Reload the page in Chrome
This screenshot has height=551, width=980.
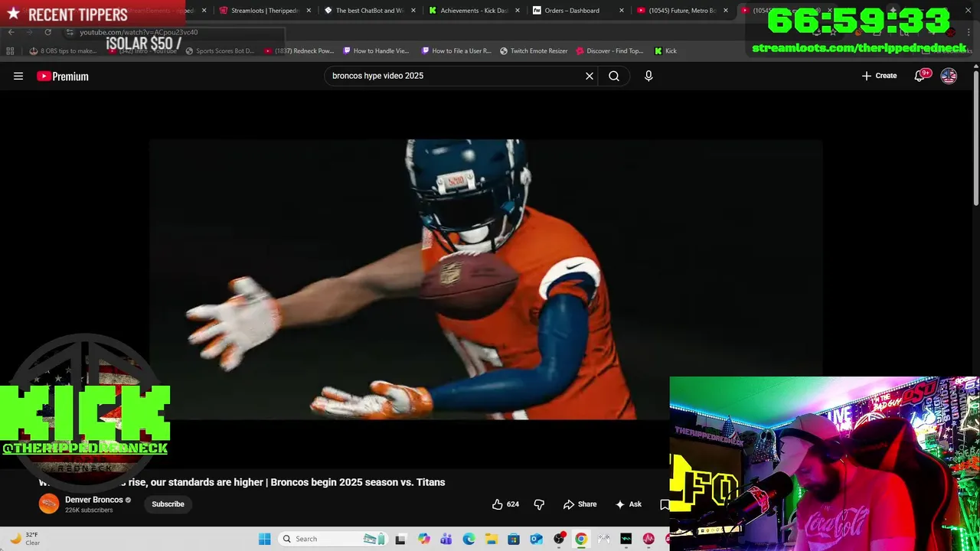pos(47,32)
